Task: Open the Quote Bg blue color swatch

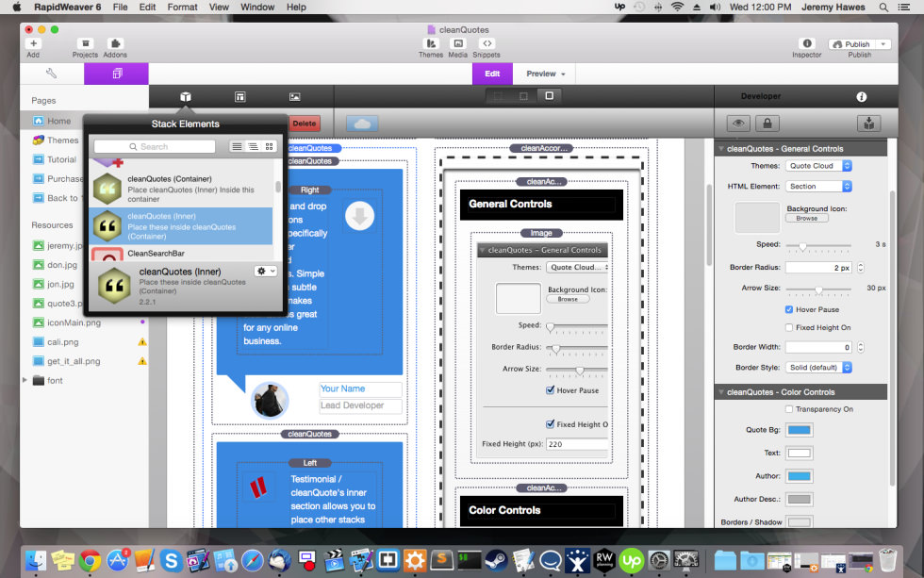Action: [800, 430]
